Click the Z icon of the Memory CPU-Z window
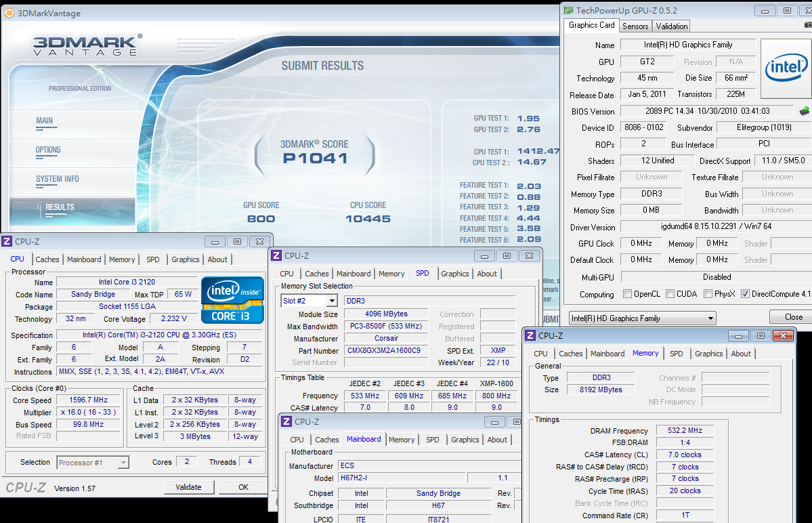This screenshot has height=523, width=812. [x=530, y=335]
